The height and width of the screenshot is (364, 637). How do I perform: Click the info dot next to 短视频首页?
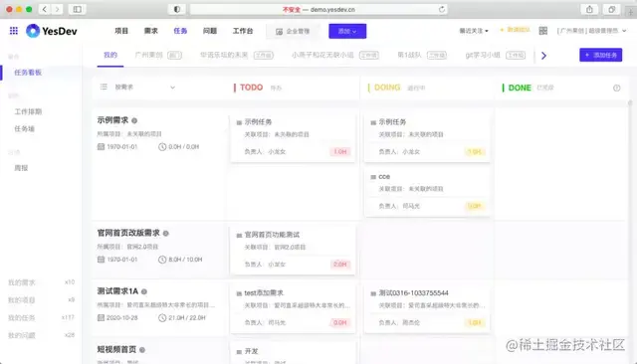(x=142, y=350)
